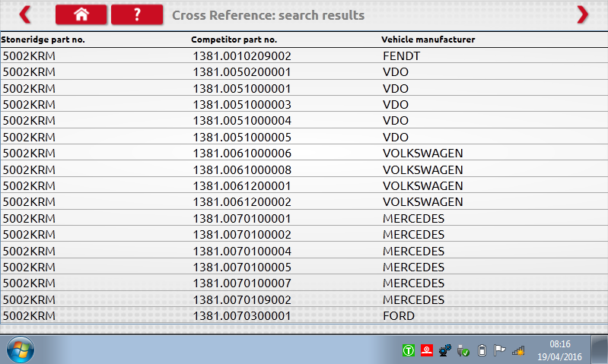Screen dimensions: 608x364
Task: Select part number 1381.0051000005
Action: pos(242,137)
